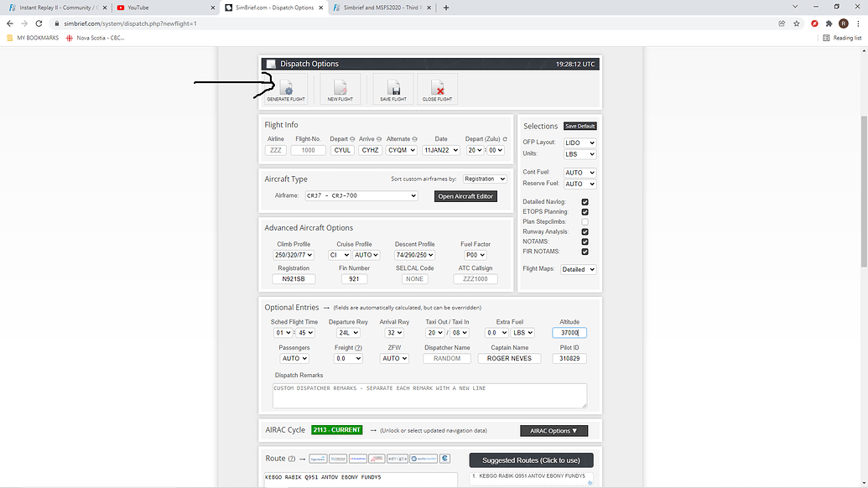Uncheck the FIR NOTAMS option
This screenshot has width=868, height=488.
point(584,251)
